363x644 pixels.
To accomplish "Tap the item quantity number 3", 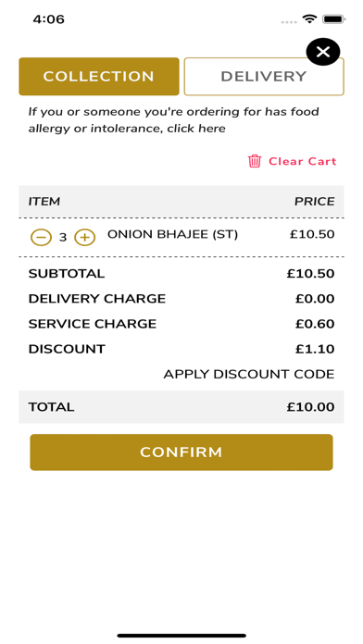I will (63, 238).
